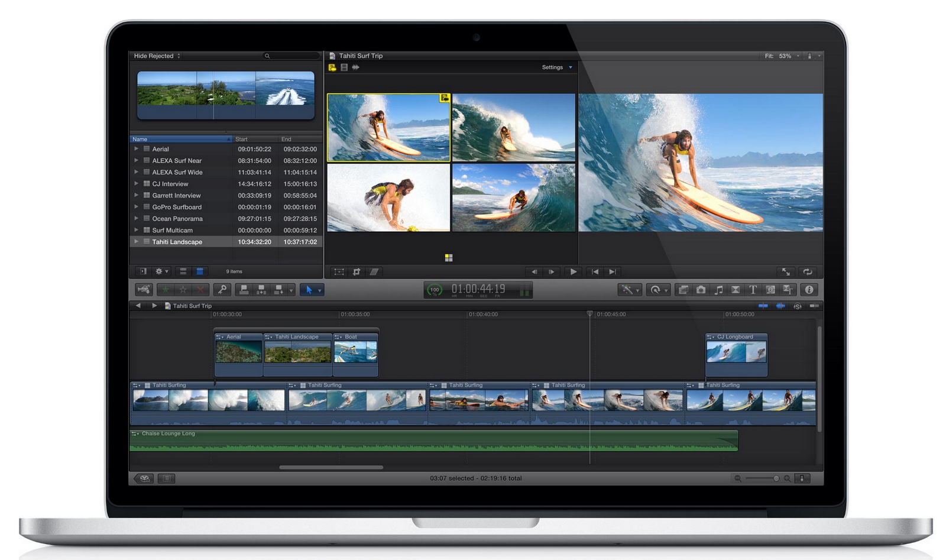This screenshot has width=946, height=560.
Task: Open the Photos browser camera icon
Action: (701, 290)
